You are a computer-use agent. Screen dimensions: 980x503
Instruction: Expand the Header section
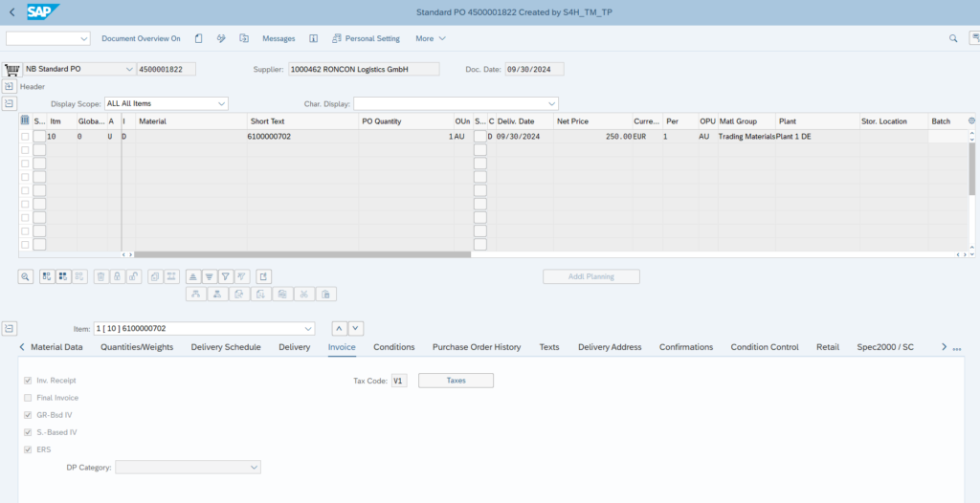(x=10, y=86)
